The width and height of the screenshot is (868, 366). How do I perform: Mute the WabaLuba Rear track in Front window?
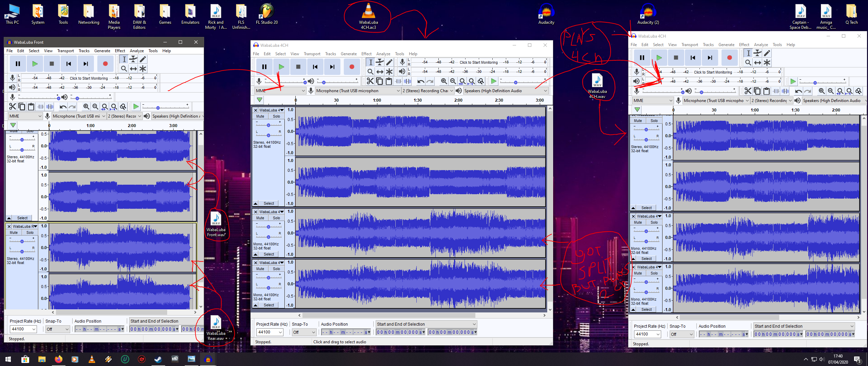[x=14, y=232]
